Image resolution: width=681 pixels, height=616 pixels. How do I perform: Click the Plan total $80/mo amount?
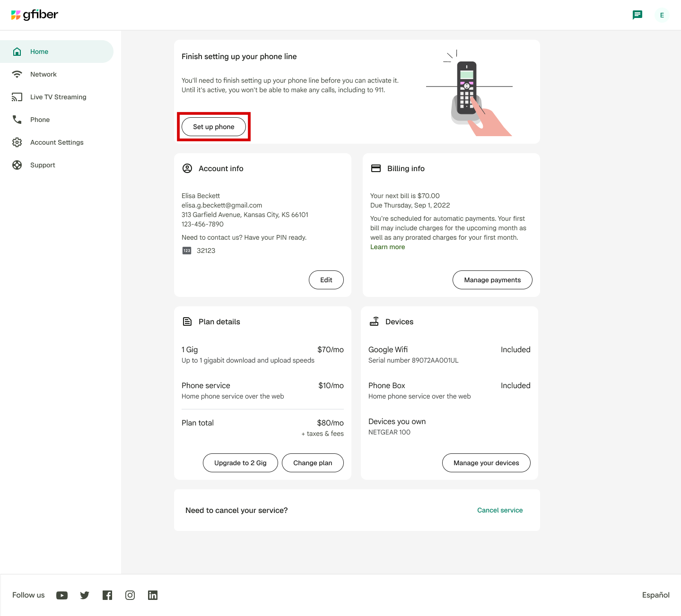click(330, 423)
